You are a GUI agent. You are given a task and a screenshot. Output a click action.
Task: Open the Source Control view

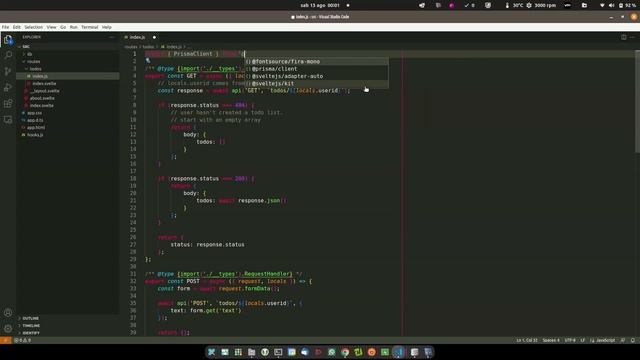point(8,71)
